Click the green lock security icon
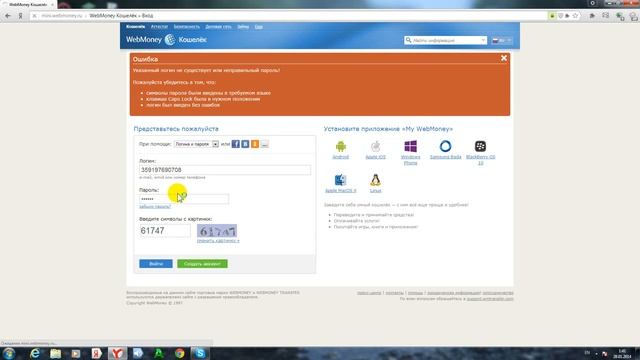 [x=552, y=16]
